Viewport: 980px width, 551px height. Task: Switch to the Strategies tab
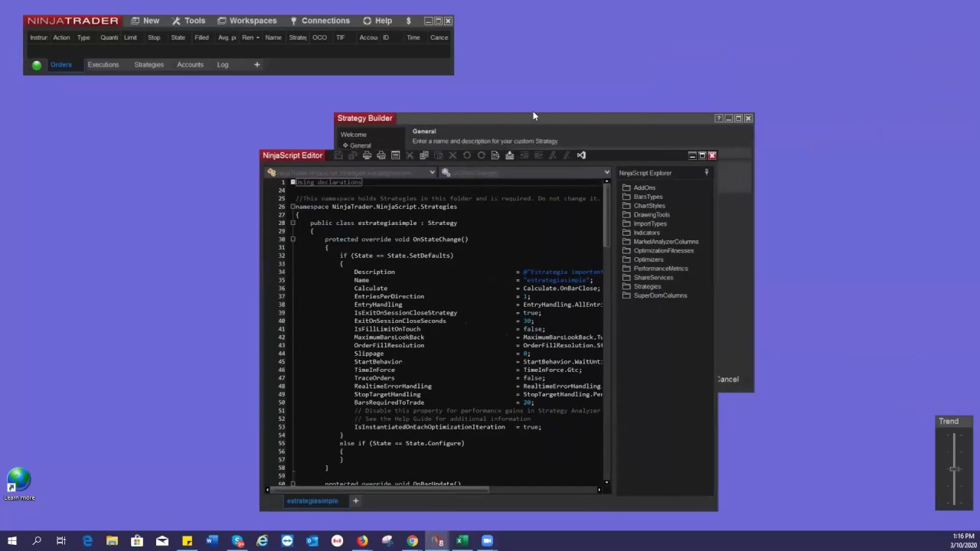coord(149,65)
